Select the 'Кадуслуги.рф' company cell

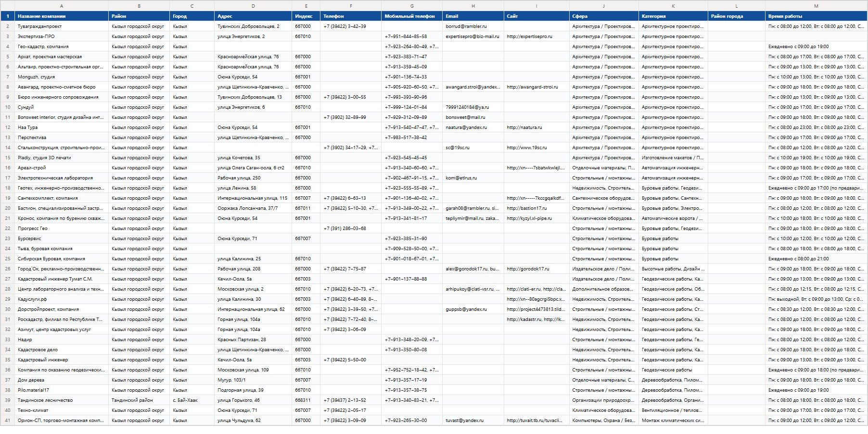pos(62,299)
